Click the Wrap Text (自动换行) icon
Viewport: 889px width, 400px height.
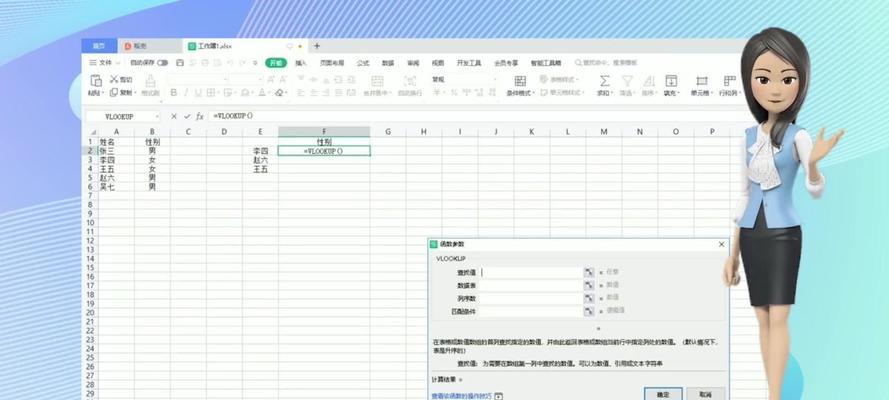409,80
